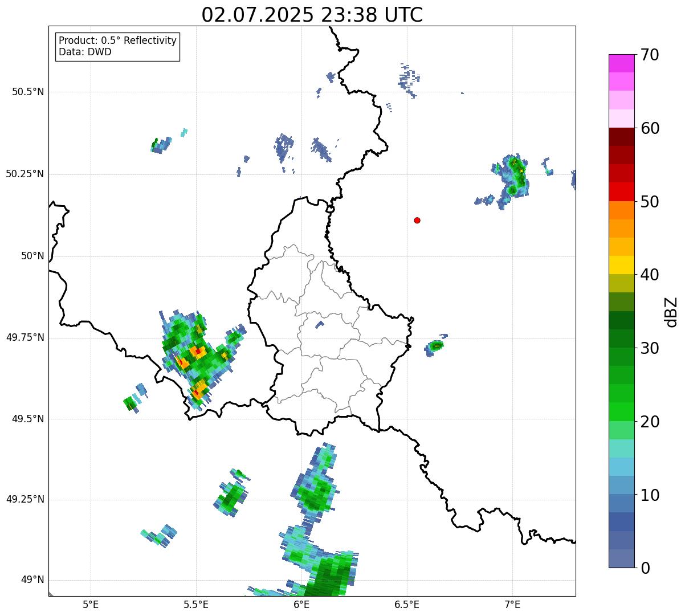Click the 60 tick on colorbar
The width and height of the screenshot is (685, 616).
pos(650,128)
